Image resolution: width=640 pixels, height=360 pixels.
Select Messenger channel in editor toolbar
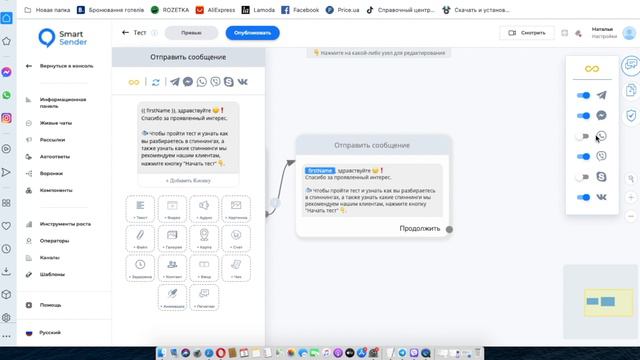click(x=188, y=82)
